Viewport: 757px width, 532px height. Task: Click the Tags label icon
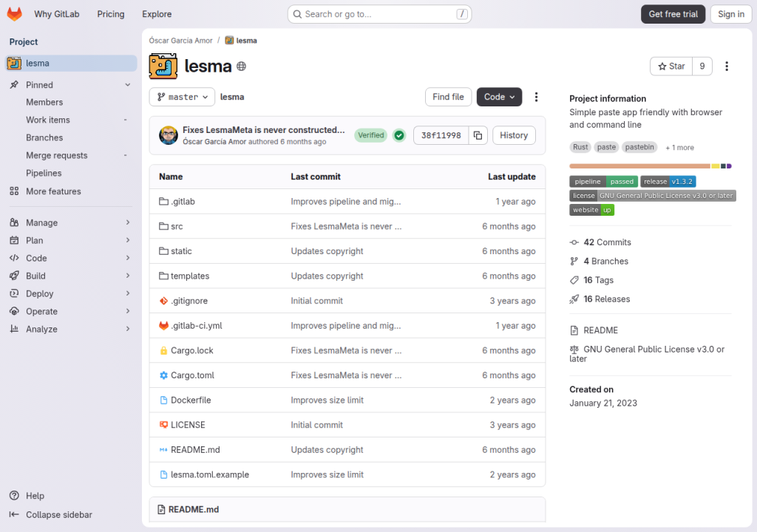[x=574, y=281]
